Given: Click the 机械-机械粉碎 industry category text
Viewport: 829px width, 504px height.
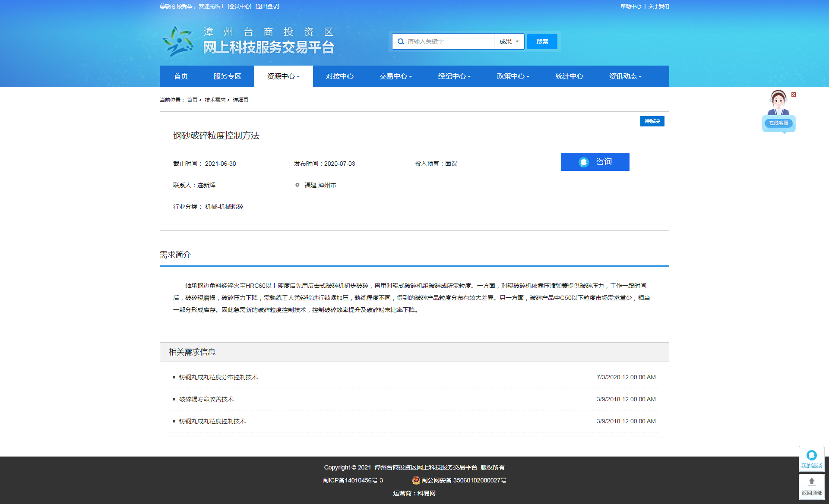Looking at the screenshot, I should [x=224, y=207].
